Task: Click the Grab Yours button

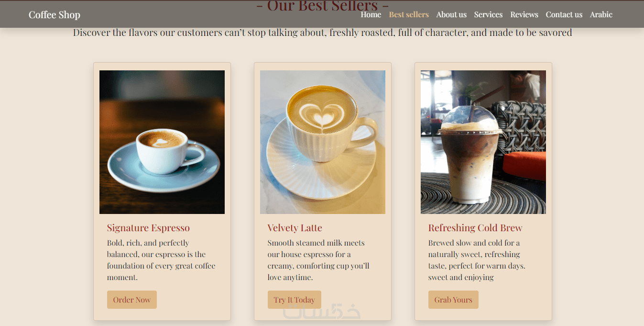Action: click(x=453, y=300)
